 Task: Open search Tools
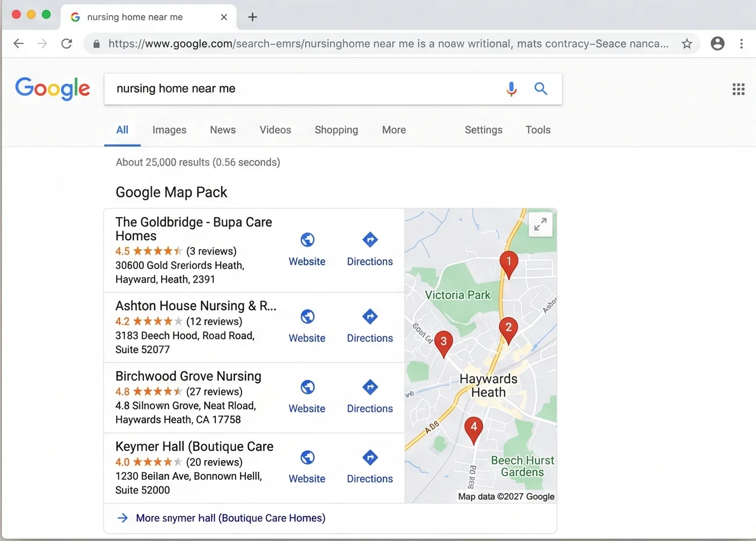(x=538, y=130)
